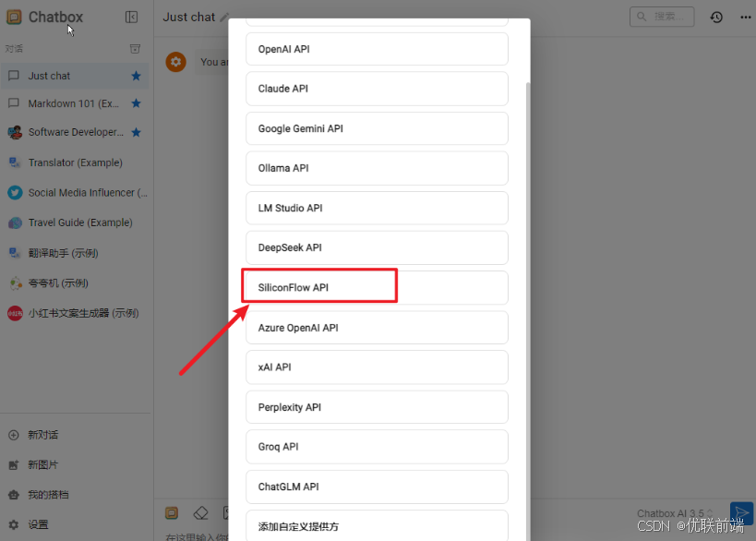Open Translator (Example) conversation
Image resolution: width=756 pixels, height=541 pixels.
[75, 162]
